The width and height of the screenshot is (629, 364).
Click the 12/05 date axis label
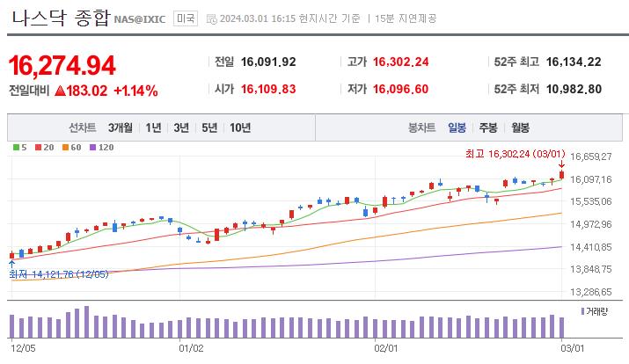click(x=23, y=348)
